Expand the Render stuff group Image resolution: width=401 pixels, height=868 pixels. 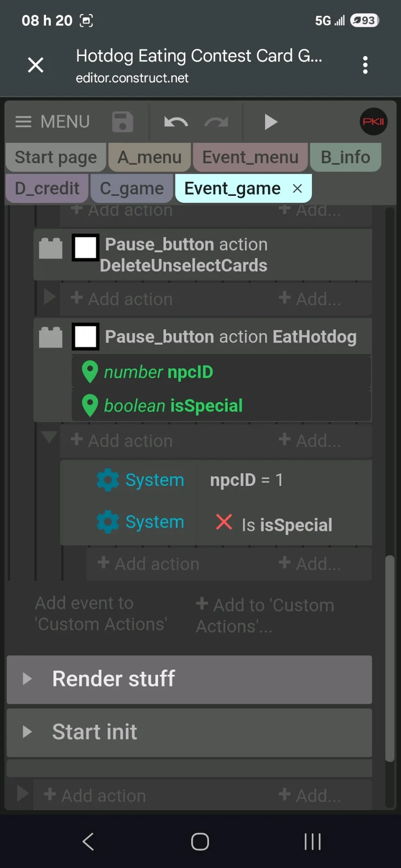point(28,679)
